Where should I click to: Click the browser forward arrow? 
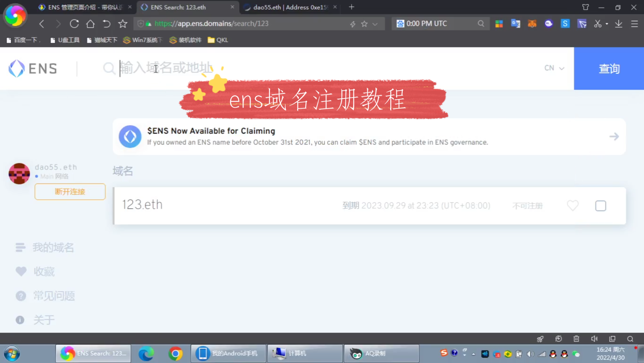click(x=58, y=24)
